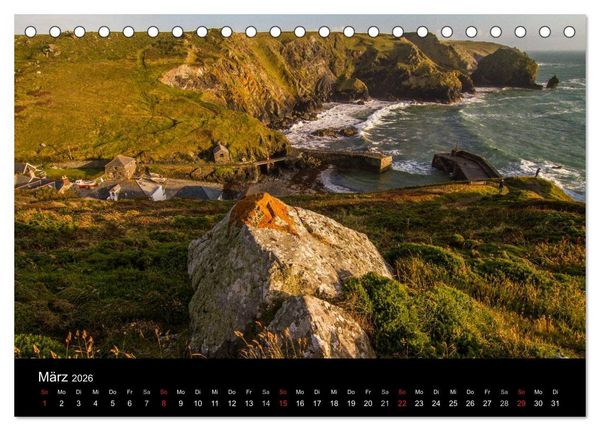The height and width of the screenshot is (431, 600).
Task: Click the "Do" label above date 19
Action: [x=351, y=392]
